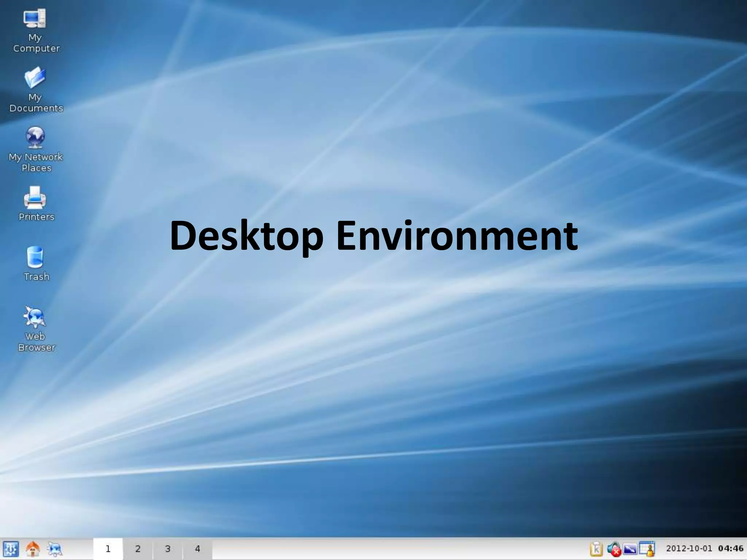Screen dimensions: 747x560
Task: Click the muted headphones volume tray icon
Action: 614,549
